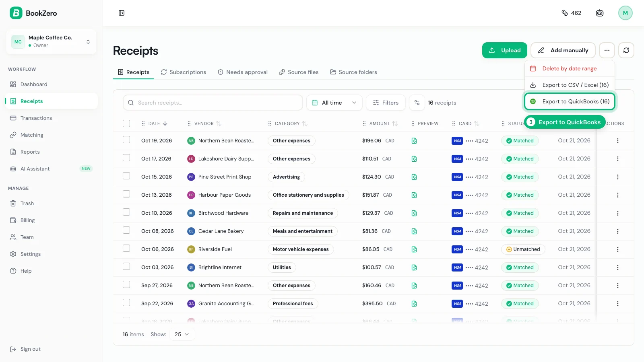Choose Export to CSV / Excel (16)

[570, 85]
